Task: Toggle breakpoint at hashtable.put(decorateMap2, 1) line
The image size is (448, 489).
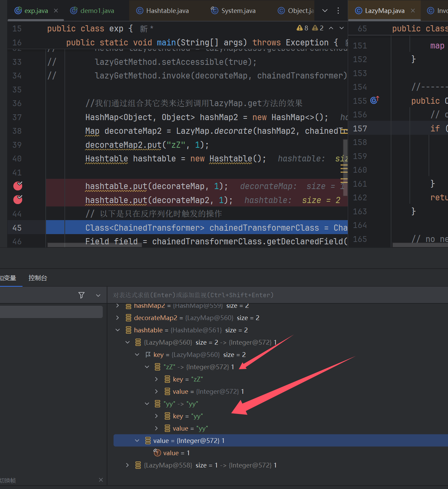Action: click(18, 200)
